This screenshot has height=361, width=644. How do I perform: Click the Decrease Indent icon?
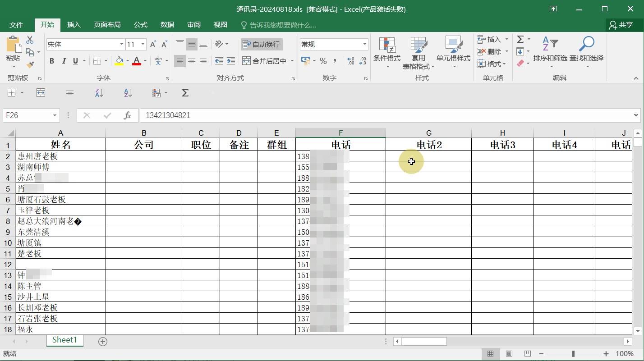pyautogui.click(x=219, y=61)
